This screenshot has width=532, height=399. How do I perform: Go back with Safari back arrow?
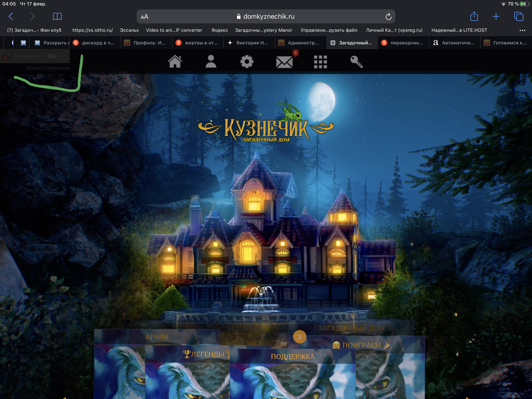point(11,16)
